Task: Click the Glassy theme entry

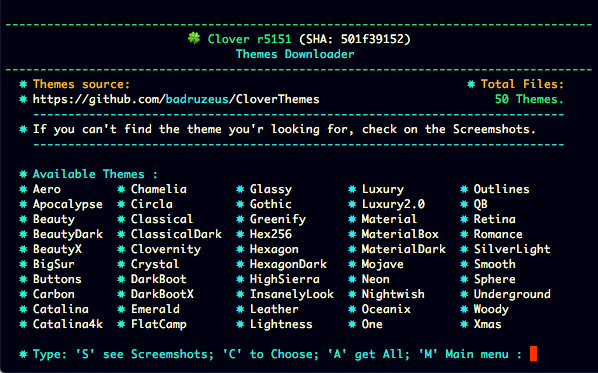Action: pos(271,190)
